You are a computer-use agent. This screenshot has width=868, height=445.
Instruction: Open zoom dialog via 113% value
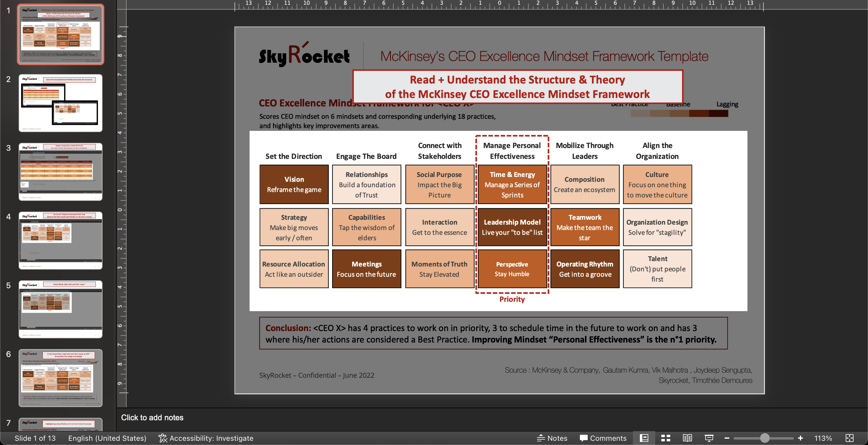pyautogui.click(x=823, y=438)
